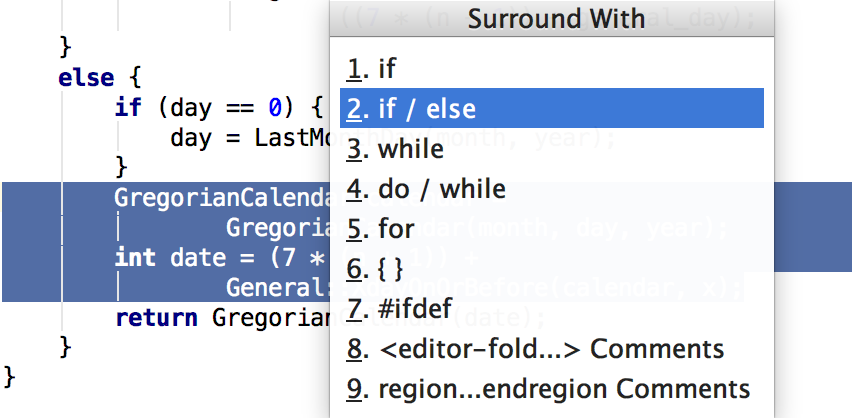Image resolution: width=852 pixels, height=418 pixels.
Task: Choose the highlighted "if / else" option
Action: 412,109
